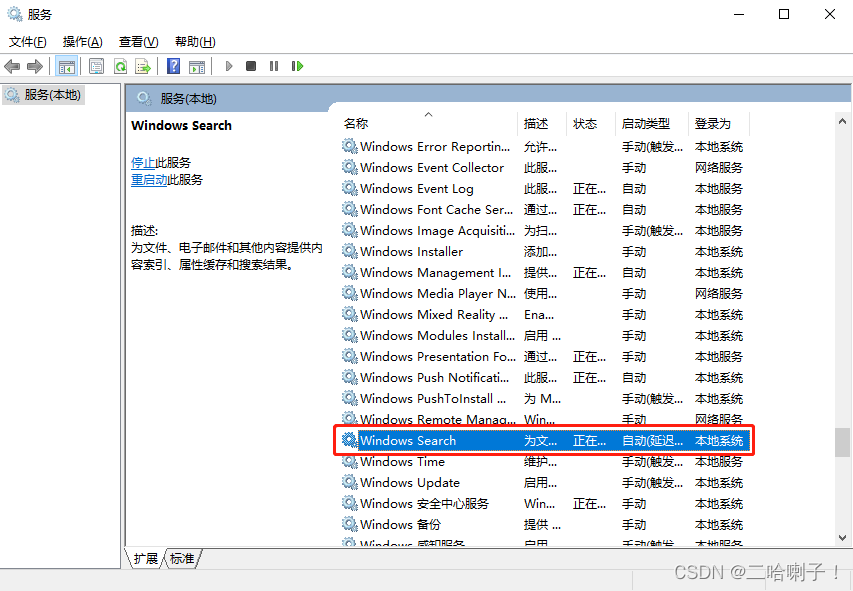
Task: Open the Help question-mark icon
Action: (x=174, y=66)
